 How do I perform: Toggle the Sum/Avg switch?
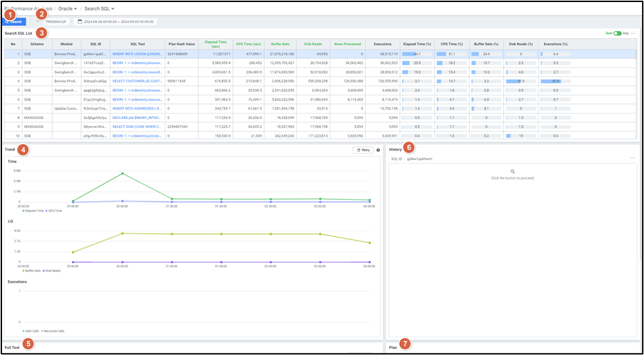(617, 33)
